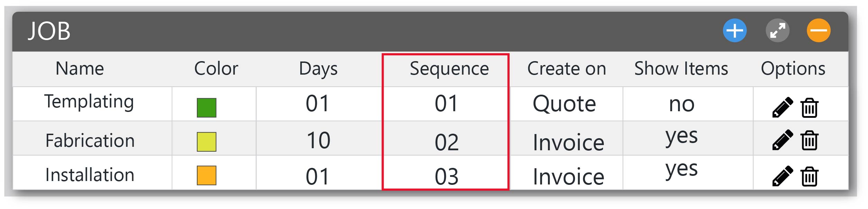Viewport: 868px width, 209px height.
Task: Sort by the Sequence column header
Action: [x=449, y=69]
